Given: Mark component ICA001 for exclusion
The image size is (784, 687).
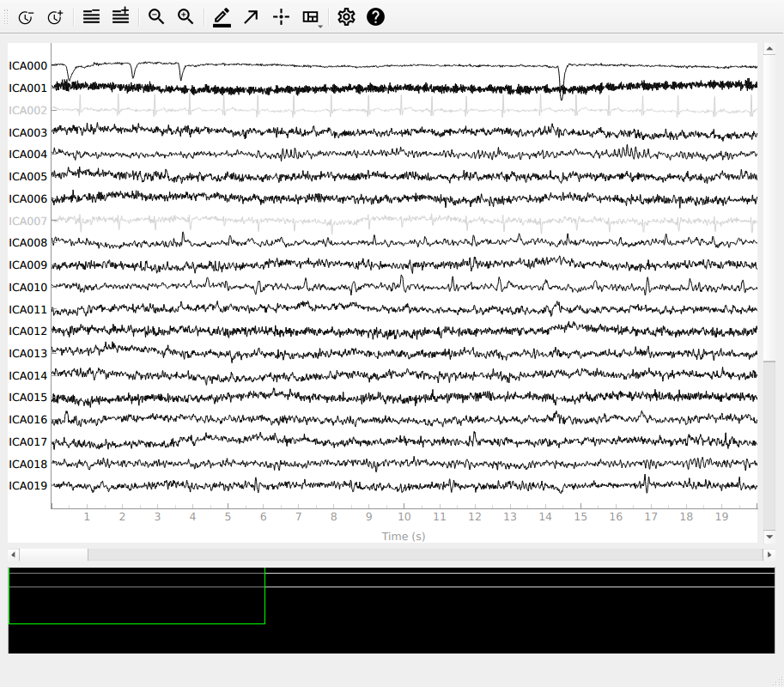Looking at the screenshot, I should tap(28, 88).
